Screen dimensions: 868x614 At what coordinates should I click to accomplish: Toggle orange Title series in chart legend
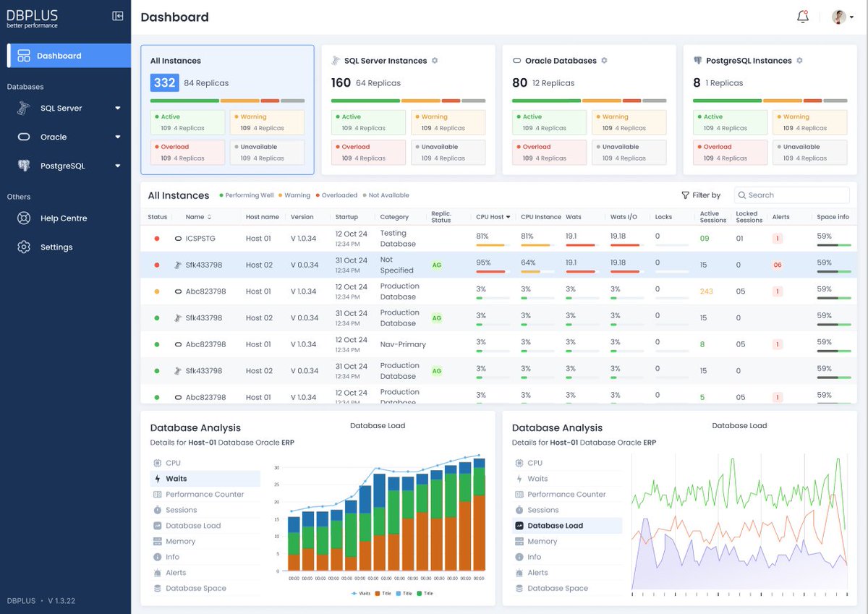pos(383,593)
